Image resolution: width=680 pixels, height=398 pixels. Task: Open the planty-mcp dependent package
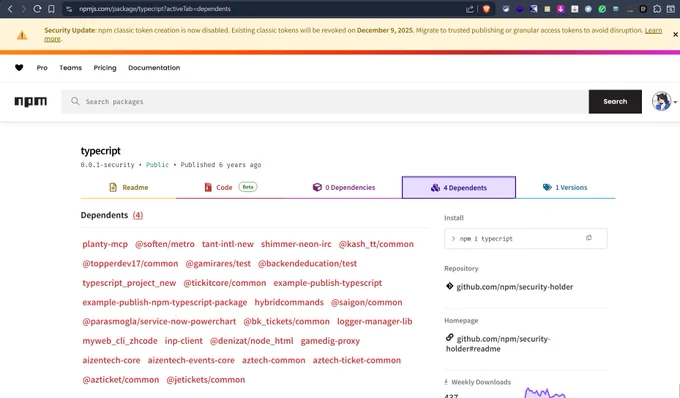pos(105,244)
